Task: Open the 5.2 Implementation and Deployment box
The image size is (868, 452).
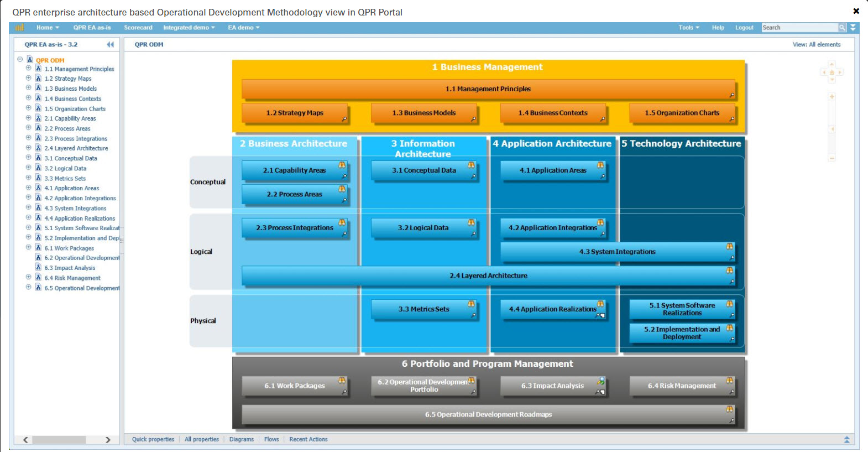Action: tap(682, 333)
